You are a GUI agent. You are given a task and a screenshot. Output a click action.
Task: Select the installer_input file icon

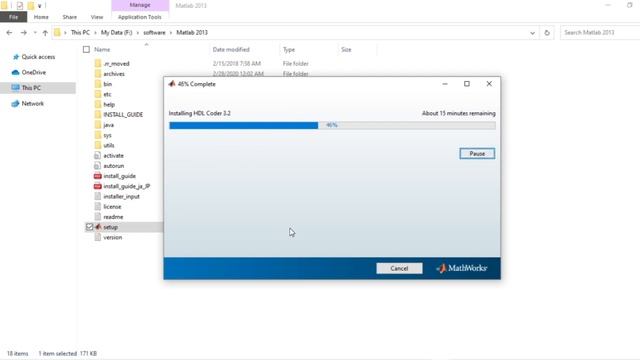coord(98,196)
